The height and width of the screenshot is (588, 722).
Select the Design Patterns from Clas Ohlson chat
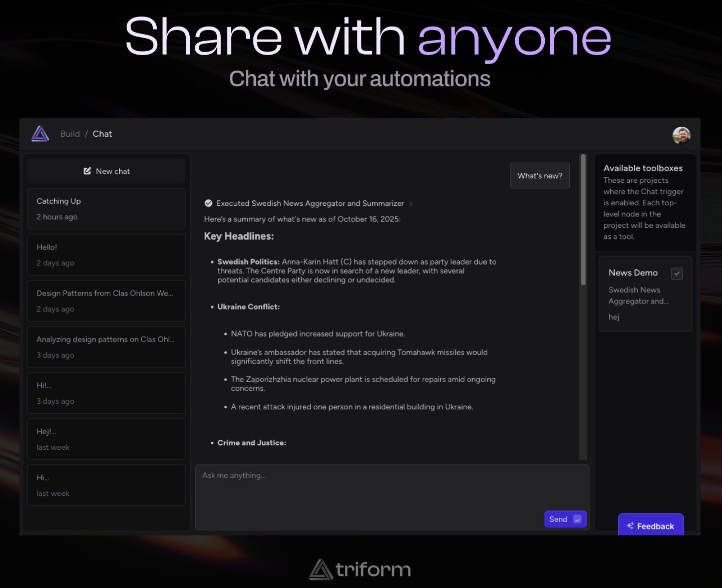[106, 301]
